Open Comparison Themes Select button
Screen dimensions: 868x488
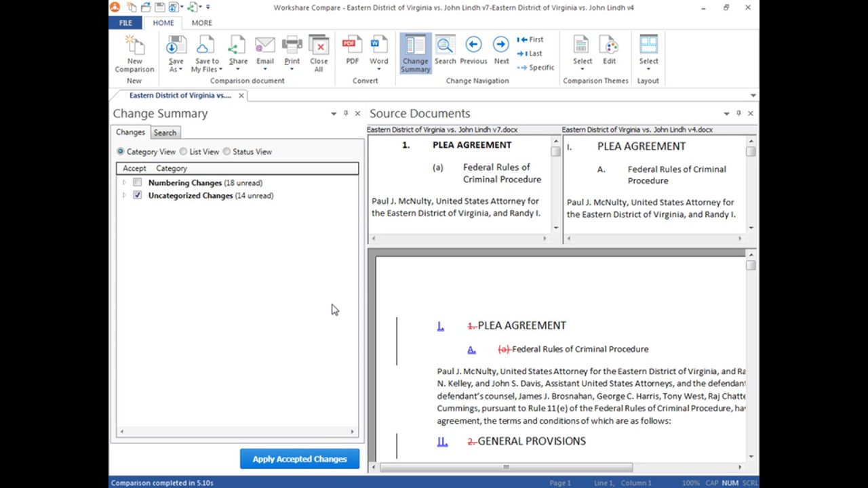click(x=583, y=54)
